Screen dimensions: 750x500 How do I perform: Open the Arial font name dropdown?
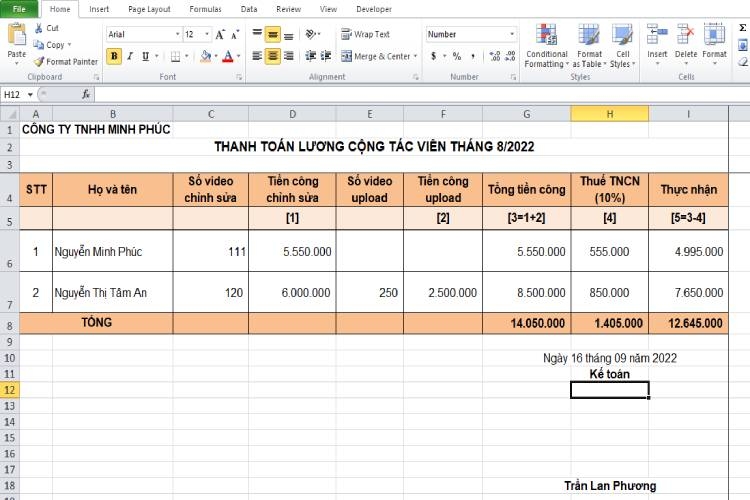(x=177, y=34)
